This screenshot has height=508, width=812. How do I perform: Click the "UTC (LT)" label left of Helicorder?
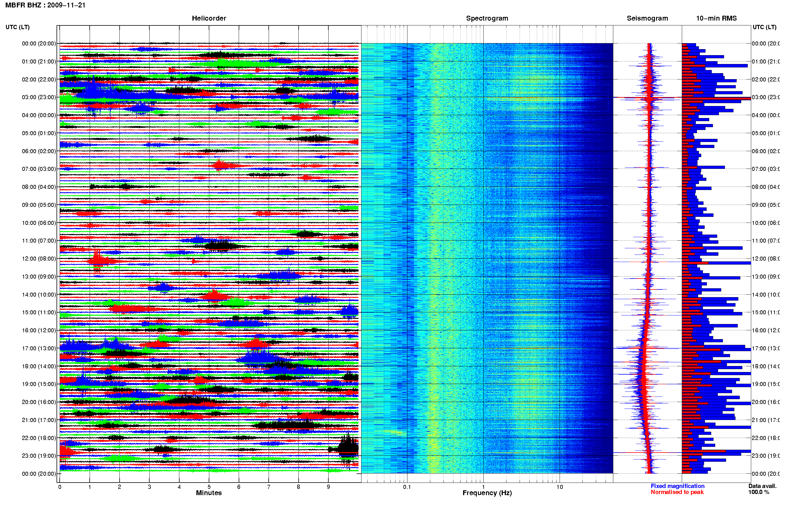coord(17,27)
